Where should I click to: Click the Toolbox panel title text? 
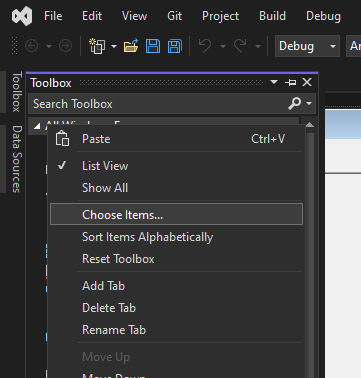point(51,83)
